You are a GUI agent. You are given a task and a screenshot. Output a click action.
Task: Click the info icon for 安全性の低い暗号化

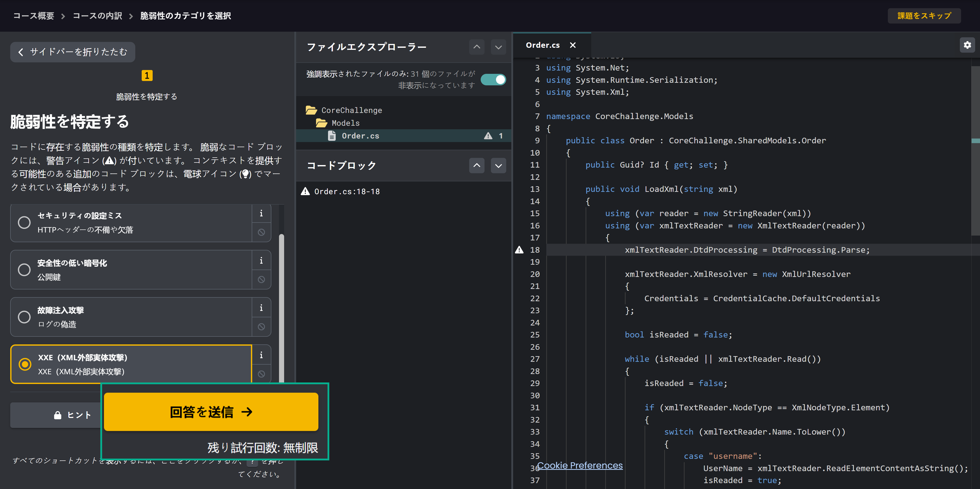click(x=261, y=261)
